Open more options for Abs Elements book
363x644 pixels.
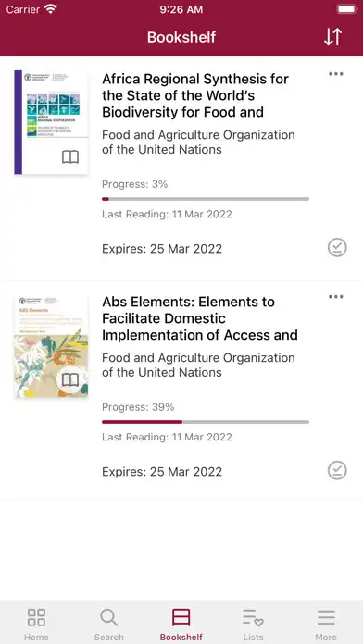[x=336, y=296]
